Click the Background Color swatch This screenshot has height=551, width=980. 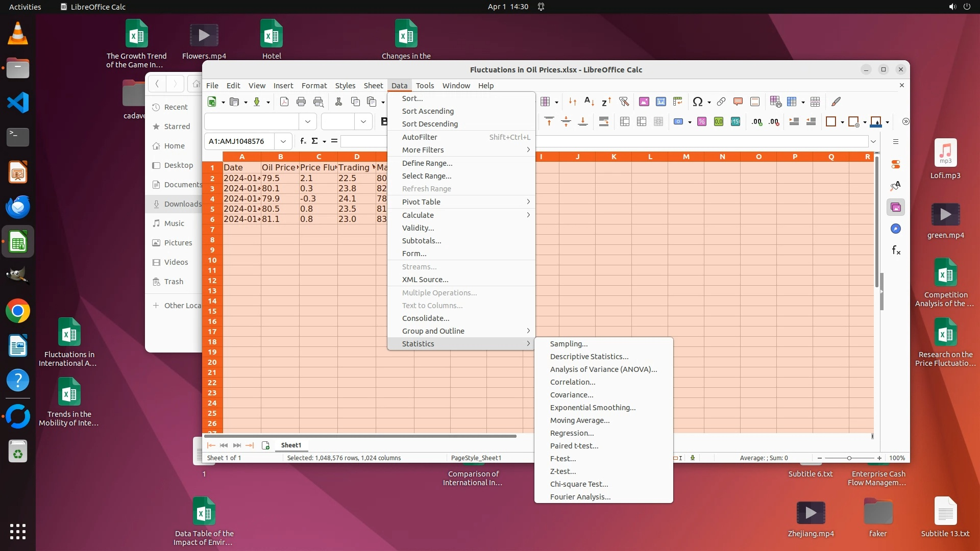[x=876, y=121]
